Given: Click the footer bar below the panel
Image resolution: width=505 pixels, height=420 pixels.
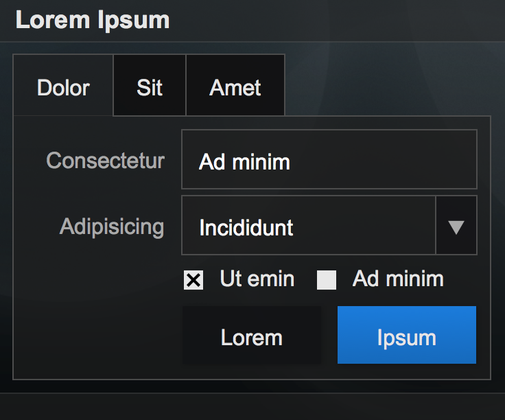Looking at the screenshot, I should click(252, 406).
